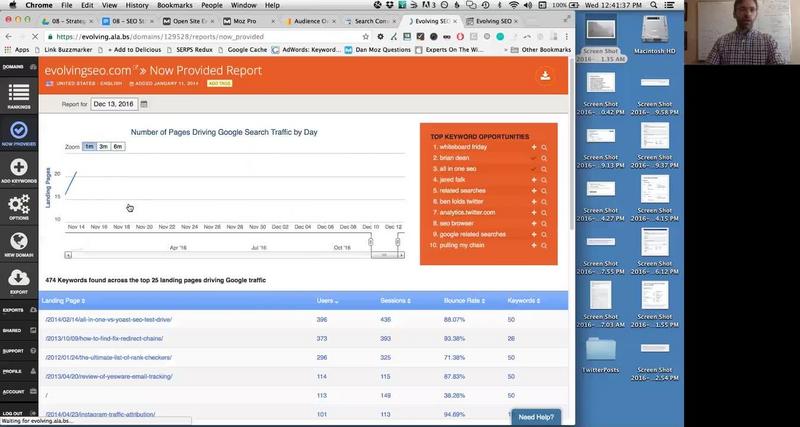This screenshot has height=427, width=800.
Task: Open the Shared sidebar item
Action: click(19, 330)
